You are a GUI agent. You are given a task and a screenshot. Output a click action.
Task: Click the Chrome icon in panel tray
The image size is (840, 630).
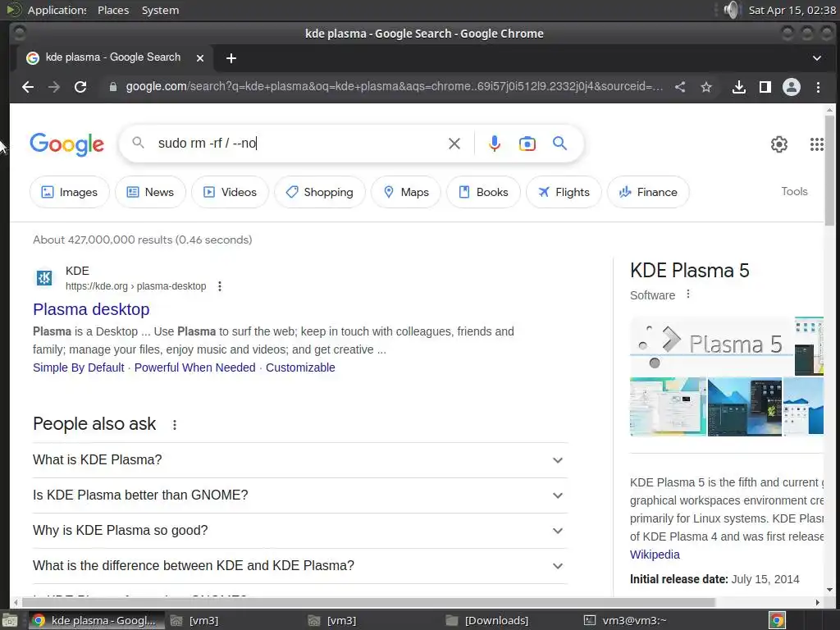(x=778, y=620)
